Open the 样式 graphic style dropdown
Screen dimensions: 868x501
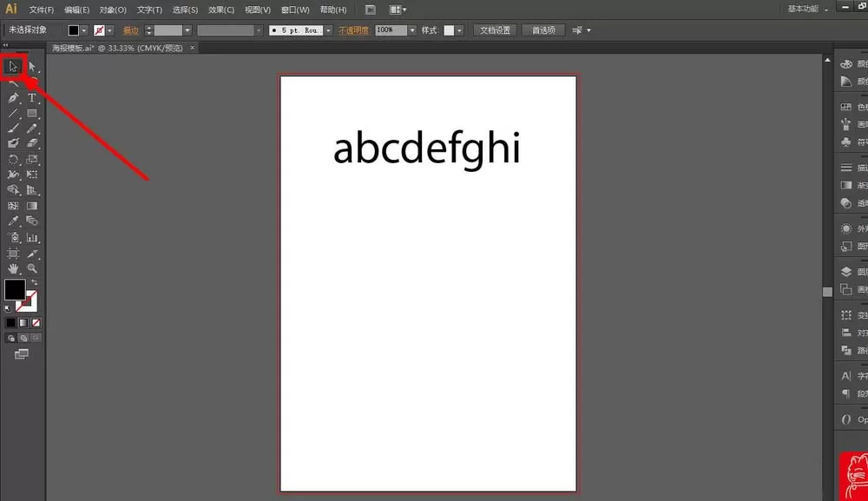coord(459,30)
